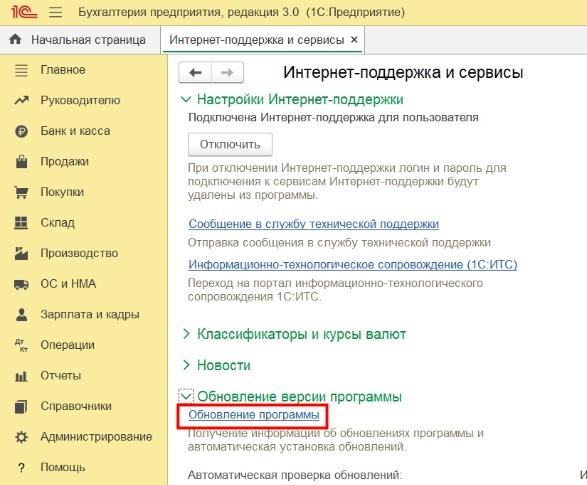Open ОС и НМА menu section

coord(68,284)
